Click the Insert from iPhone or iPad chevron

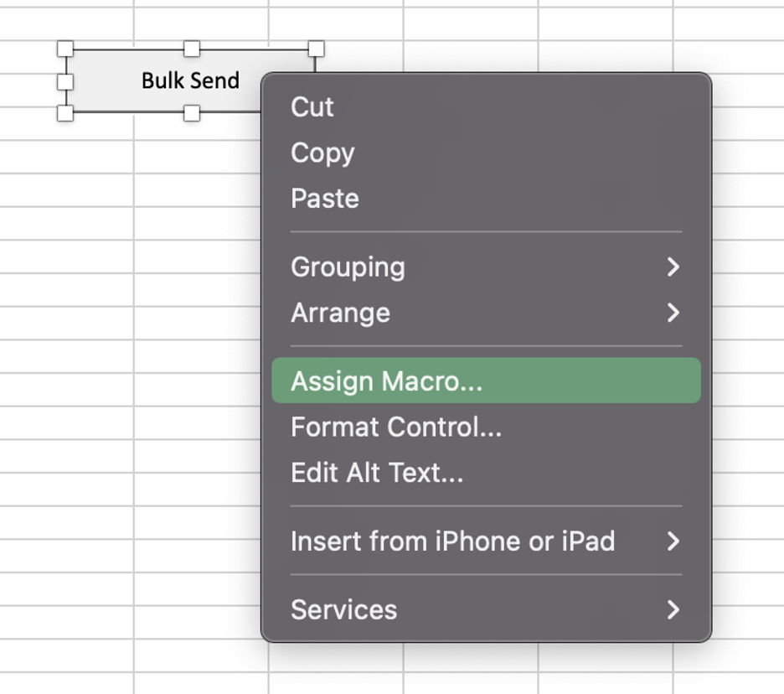pyautogui.click(x=674, y=541)
